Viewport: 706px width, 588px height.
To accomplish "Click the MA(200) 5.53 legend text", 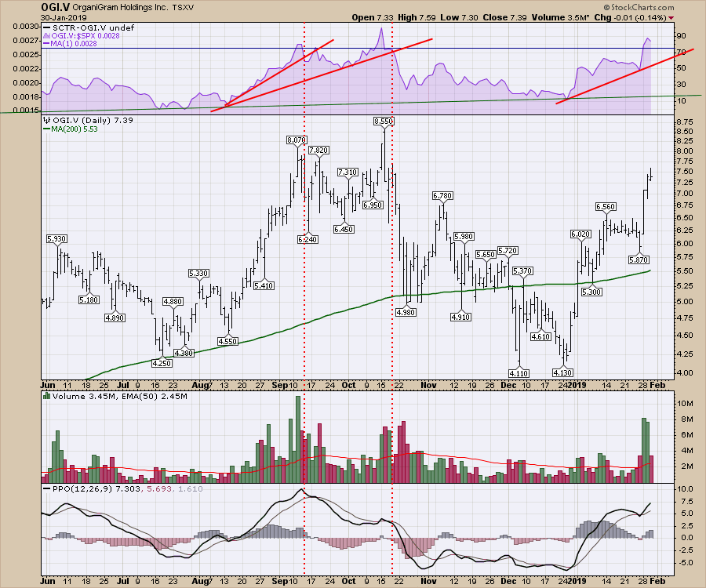I will click(74, 129).
